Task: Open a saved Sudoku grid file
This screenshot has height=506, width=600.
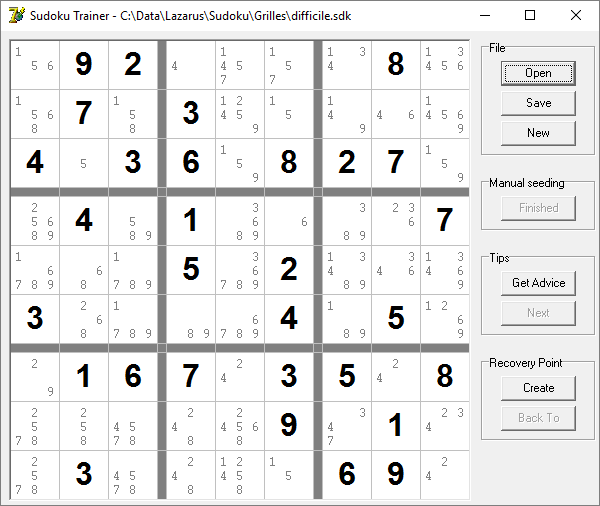Action: click(x=538, y=73)
